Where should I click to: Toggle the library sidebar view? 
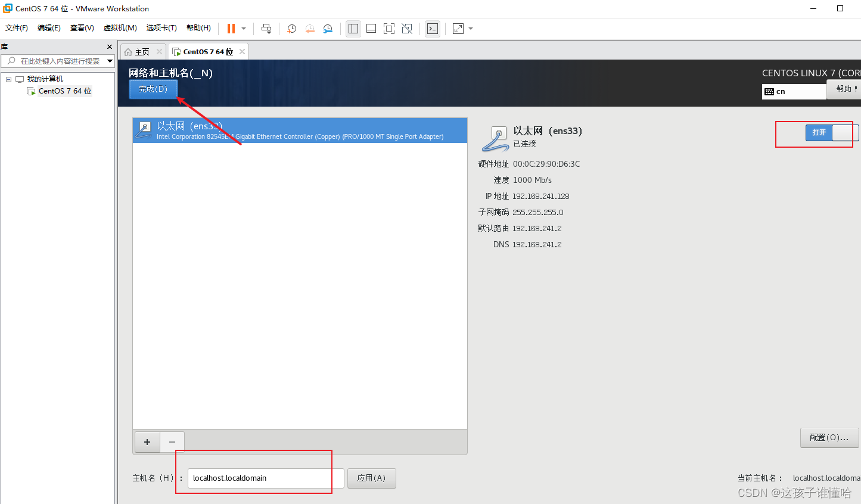353,29
